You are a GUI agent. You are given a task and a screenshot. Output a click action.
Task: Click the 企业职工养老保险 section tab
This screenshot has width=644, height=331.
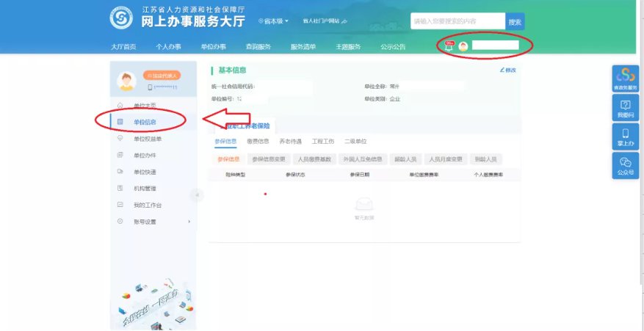(x=245, y=126)
